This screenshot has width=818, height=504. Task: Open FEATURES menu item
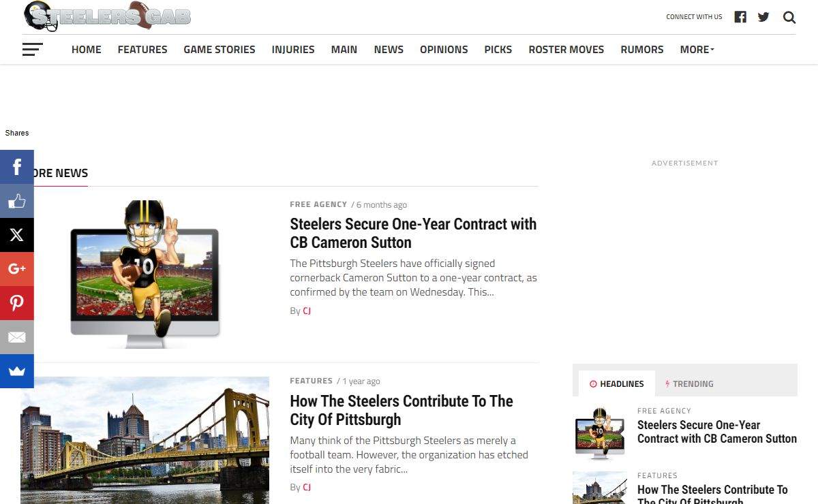(x=142, y=50)
